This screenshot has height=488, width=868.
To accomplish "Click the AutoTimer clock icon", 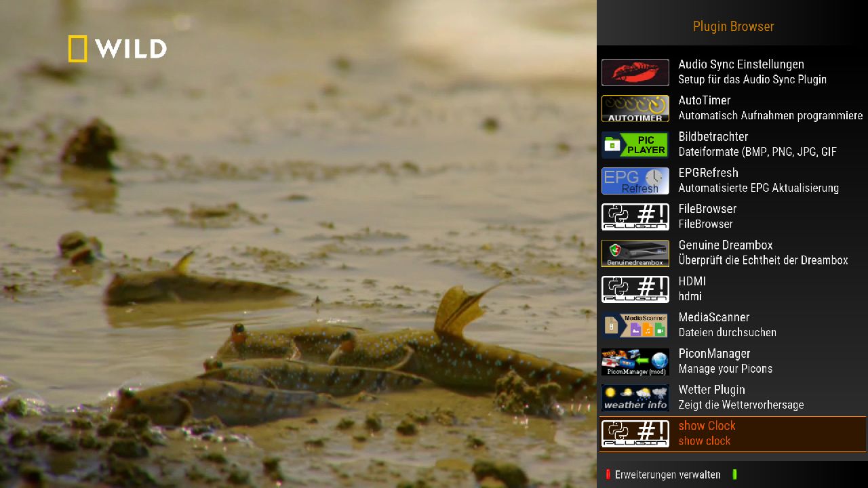I will [x=635, y=108].
